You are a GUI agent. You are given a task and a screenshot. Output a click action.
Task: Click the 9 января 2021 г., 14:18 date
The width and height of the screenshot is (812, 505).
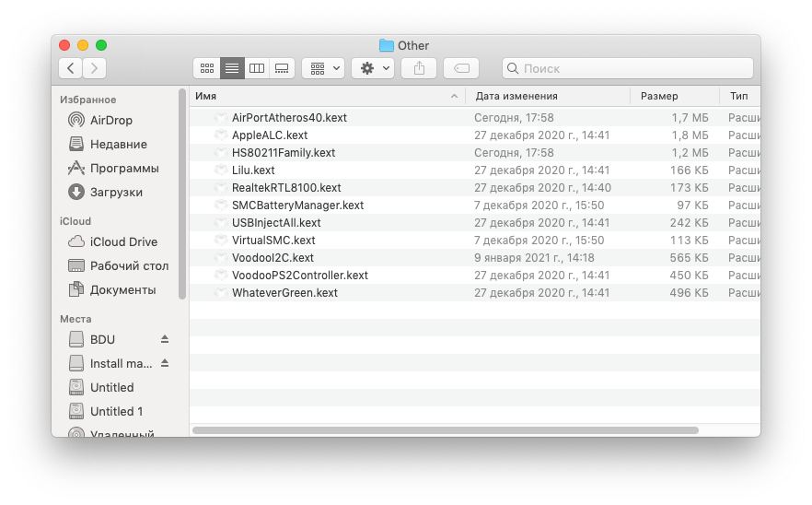point(534,258)
